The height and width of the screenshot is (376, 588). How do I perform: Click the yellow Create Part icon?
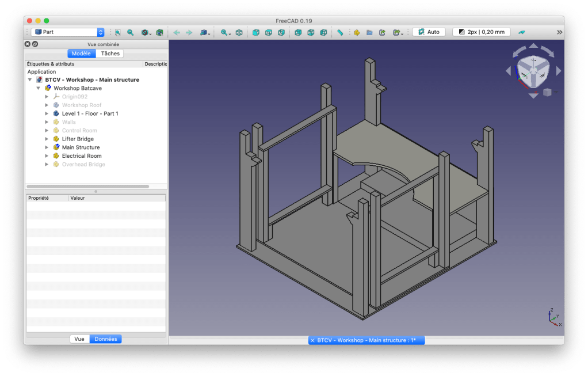pyautogui.click(x=357, y=32)
